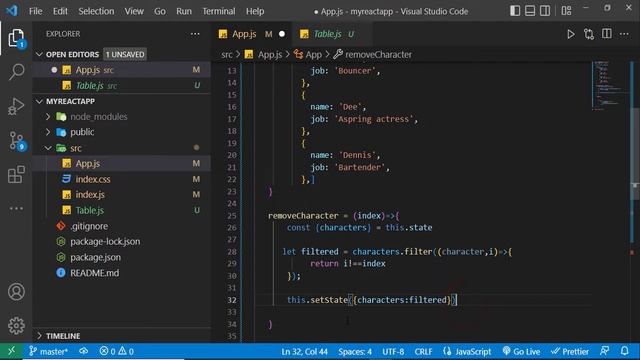Click Ln 32, Col 44 position indicator
This screenshot has width=640, height=360.
point(304,351)
